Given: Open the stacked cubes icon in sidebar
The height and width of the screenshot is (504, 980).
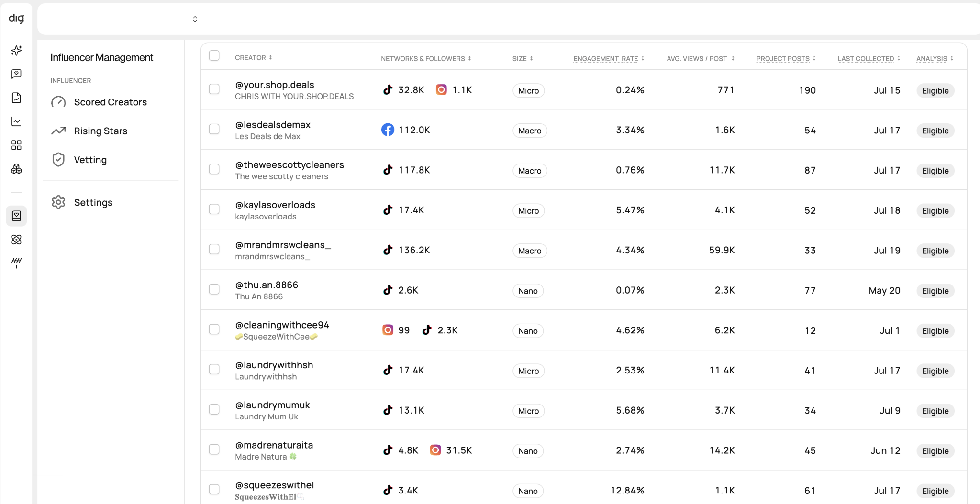Looking at the screenshot, I should (16, 169).
